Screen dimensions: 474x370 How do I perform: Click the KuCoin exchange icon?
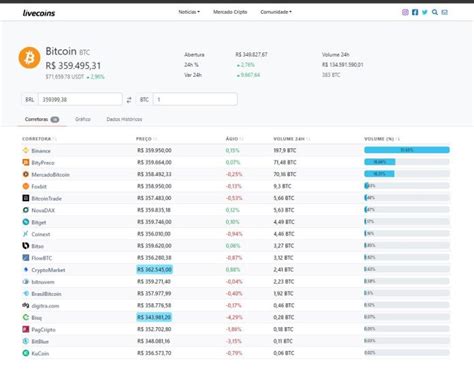coord(26,353)
